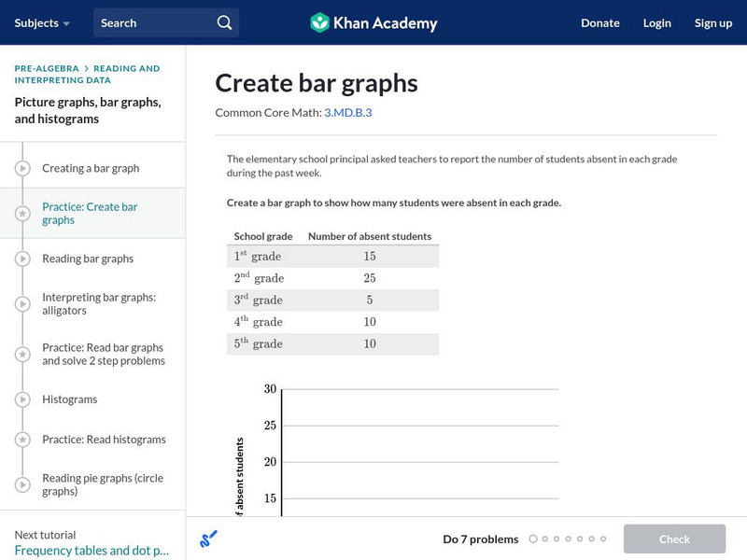Click star icon beside Practice: Read histograms
Screen dimensions: 747x560
(x=22, y=440)
